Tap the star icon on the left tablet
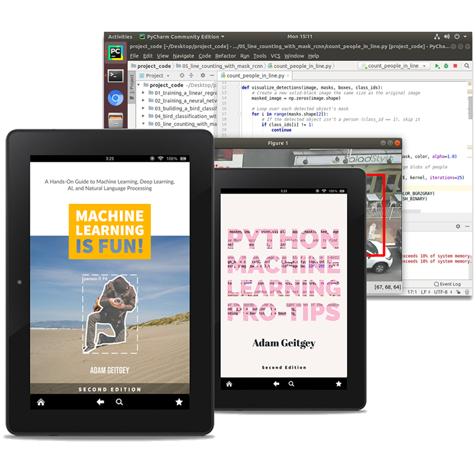The width and height of the screenshot is (476, 476). point(179,402)
